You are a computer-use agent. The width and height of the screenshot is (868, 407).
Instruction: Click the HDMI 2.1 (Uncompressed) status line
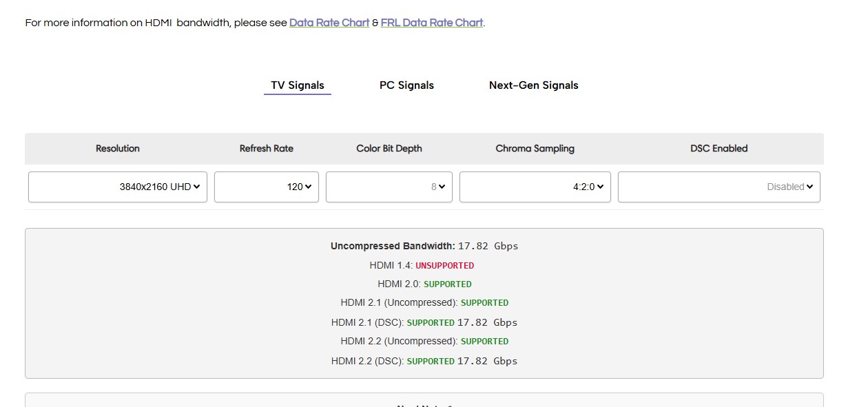point(424,302)
